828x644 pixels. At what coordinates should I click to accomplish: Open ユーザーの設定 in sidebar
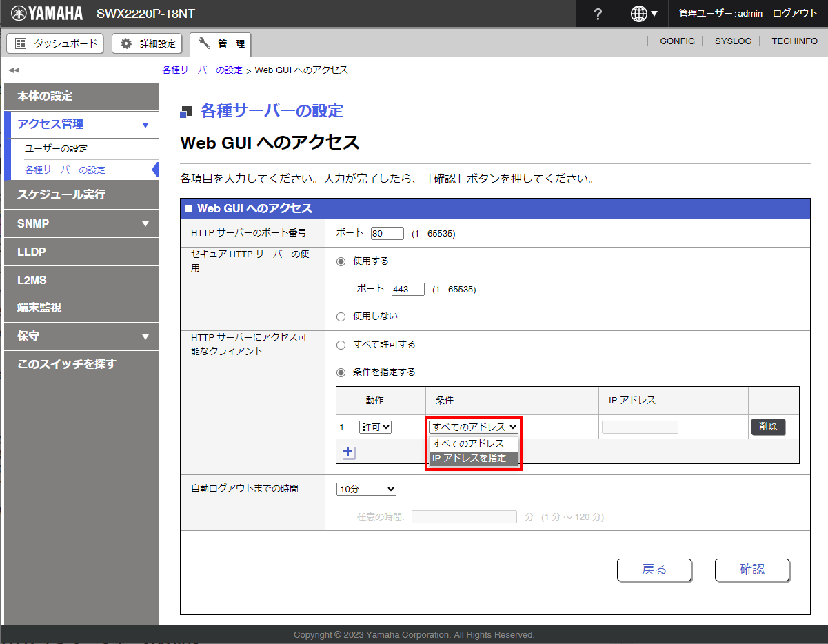tap(57, 149)
